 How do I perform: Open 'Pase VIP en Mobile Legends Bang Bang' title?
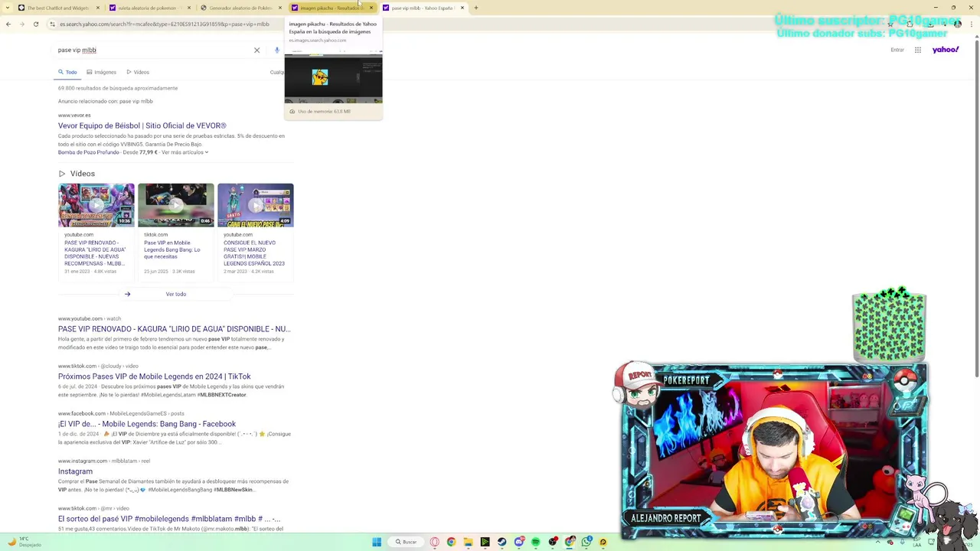[x=172, y=249]
